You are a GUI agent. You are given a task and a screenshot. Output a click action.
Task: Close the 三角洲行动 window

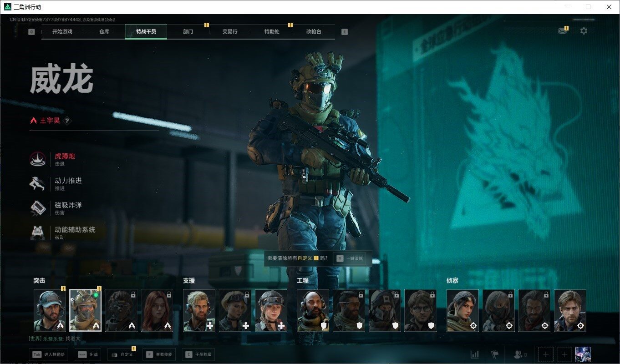coord(609,7)
